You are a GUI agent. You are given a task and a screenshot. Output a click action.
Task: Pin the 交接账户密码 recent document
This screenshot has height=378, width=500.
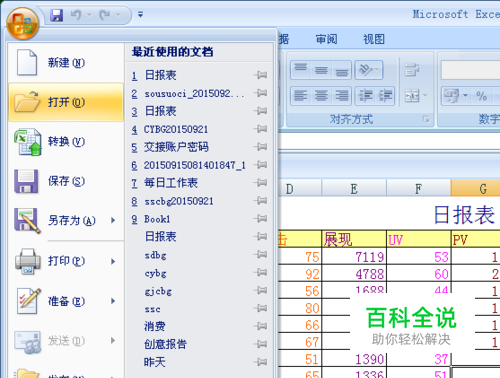point(261,147)
